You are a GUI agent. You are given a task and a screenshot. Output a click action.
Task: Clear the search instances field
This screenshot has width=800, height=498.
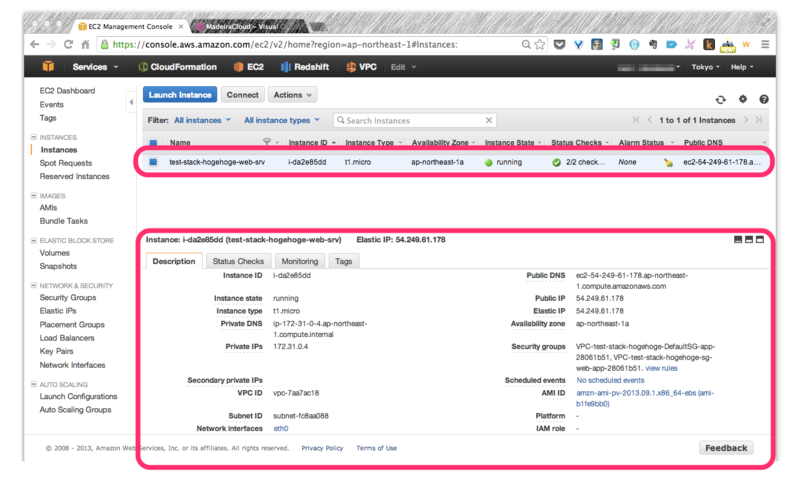tap(489, 120)
